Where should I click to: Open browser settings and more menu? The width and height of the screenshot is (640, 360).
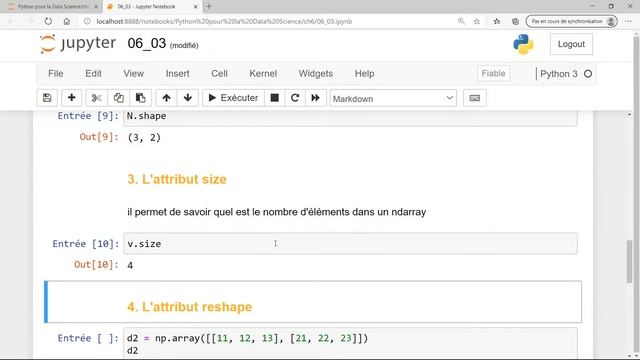[628, 21]
